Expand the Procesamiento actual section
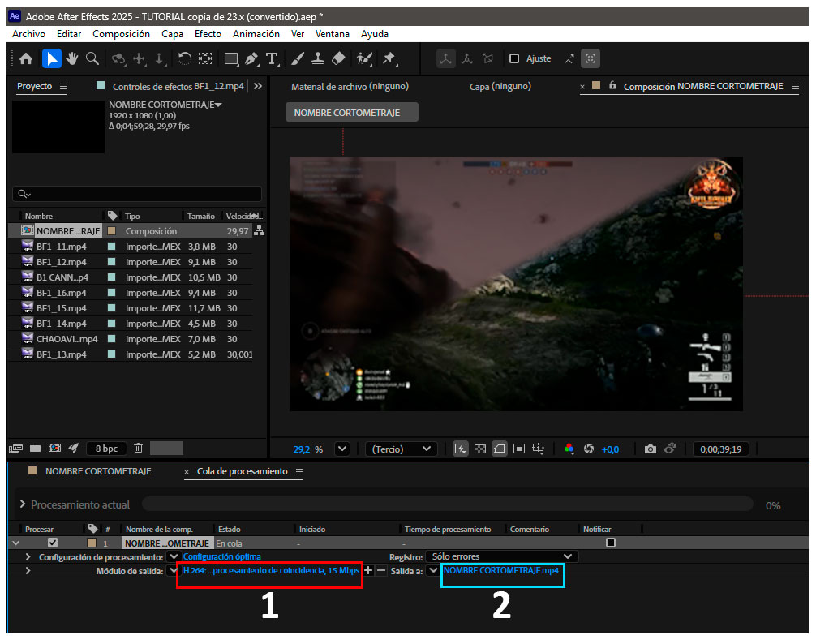The image size is (816, 644). (23, 504)
